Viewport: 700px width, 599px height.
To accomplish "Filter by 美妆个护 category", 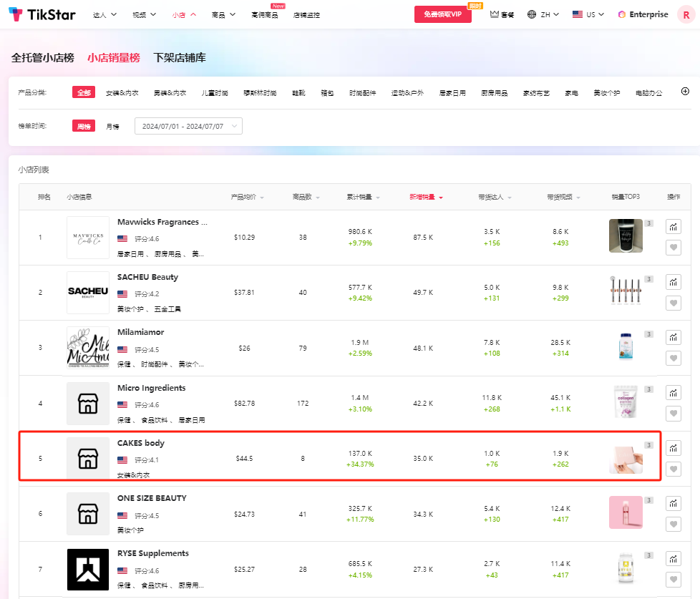I will (x=607, y=93).
